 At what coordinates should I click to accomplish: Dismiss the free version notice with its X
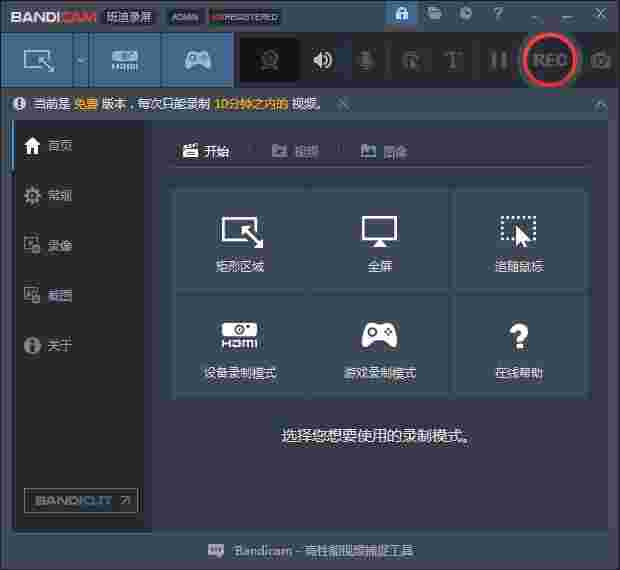click(343, 104)
